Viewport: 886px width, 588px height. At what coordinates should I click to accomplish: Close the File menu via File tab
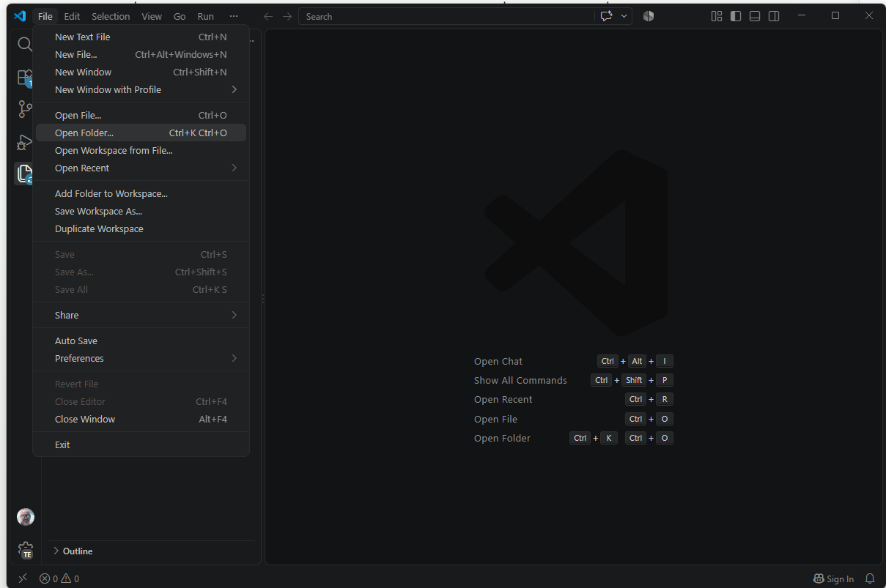[45, 16]
